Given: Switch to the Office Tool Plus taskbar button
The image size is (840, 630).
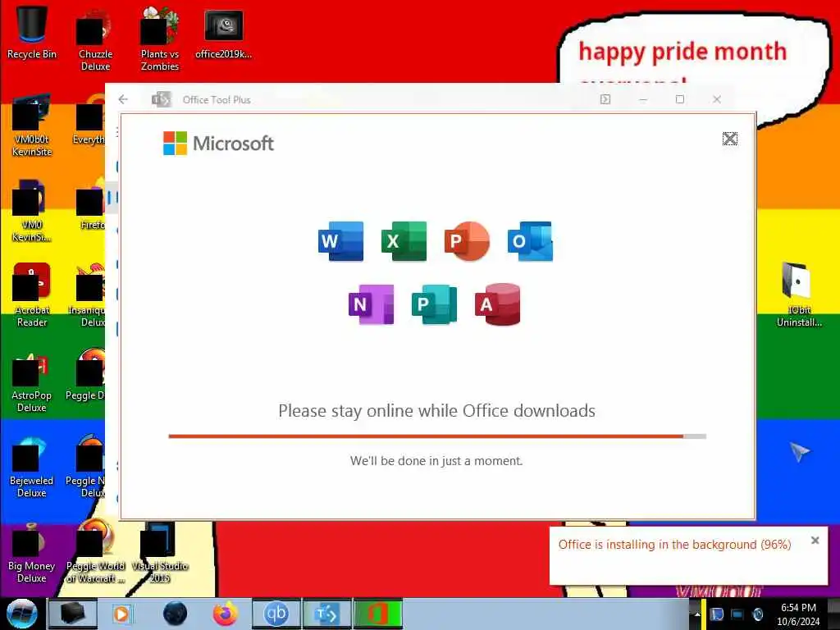Looking at the screenshot, I should coord(326,614).
